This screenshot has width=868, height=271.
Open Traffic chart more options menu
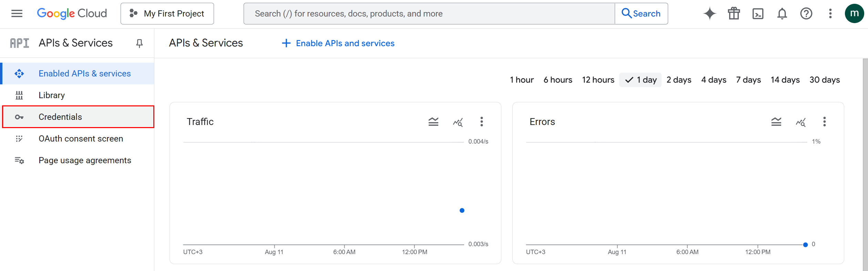(x=482, y=122)
